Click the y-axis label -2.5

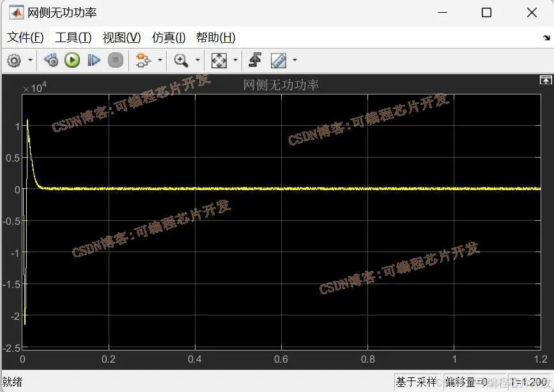(12, 348)
